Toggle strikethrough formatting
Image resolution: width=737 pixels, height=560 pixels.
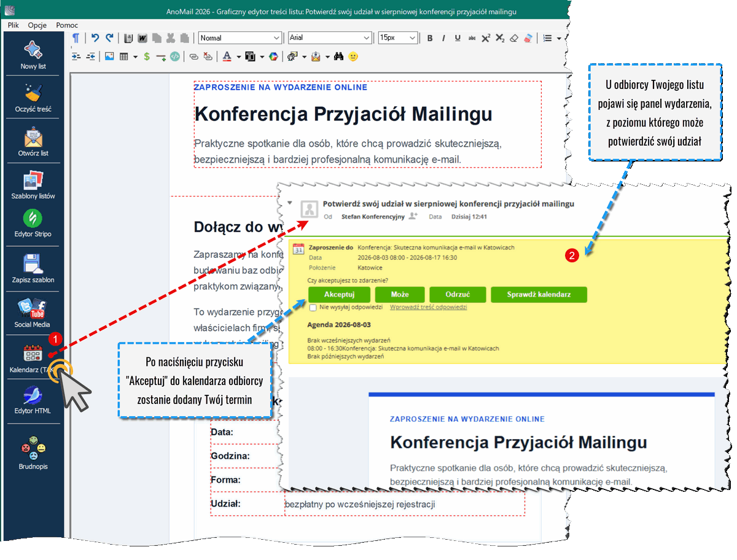click(x=472, y=38)
